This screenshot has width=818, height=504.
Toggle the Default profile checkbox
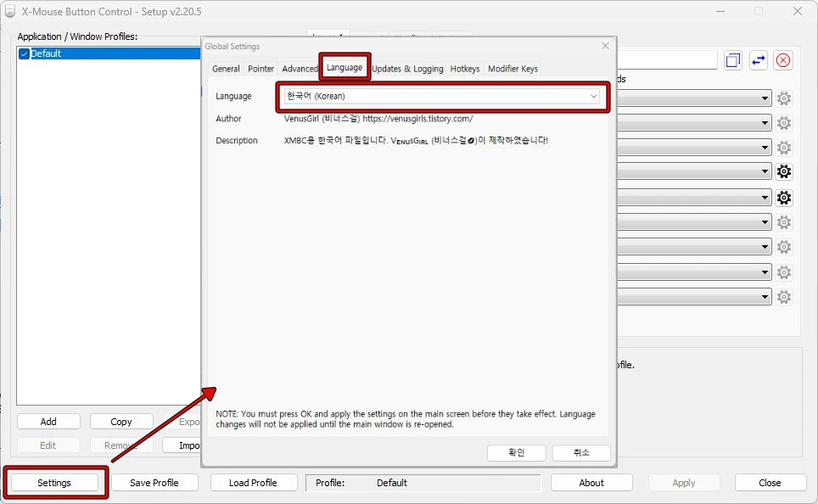pyautogui.click(x=24, y=53)
